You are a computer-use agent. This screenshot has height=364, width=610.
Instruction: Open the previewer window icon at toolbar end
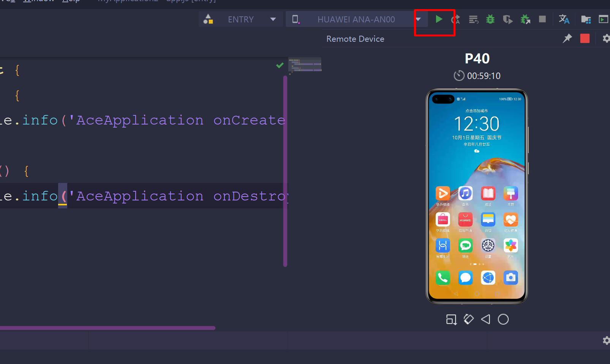(604, 19)
